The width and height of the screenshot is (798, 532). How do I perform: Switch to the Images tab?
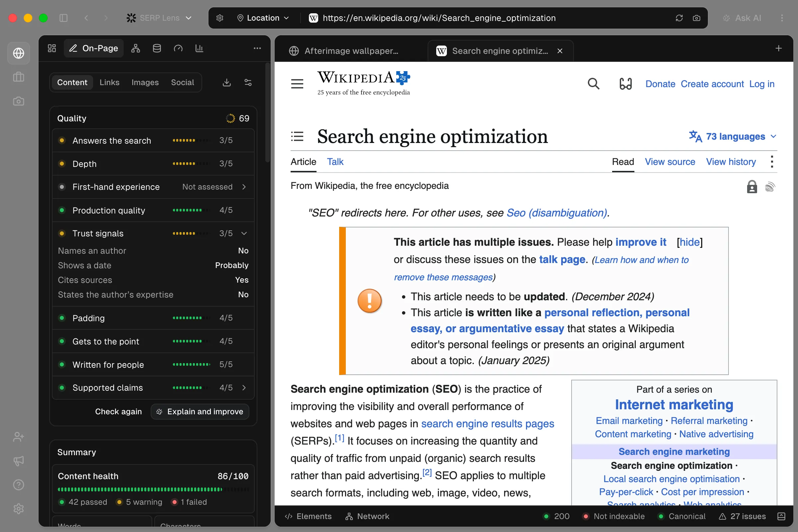[145, 82]
